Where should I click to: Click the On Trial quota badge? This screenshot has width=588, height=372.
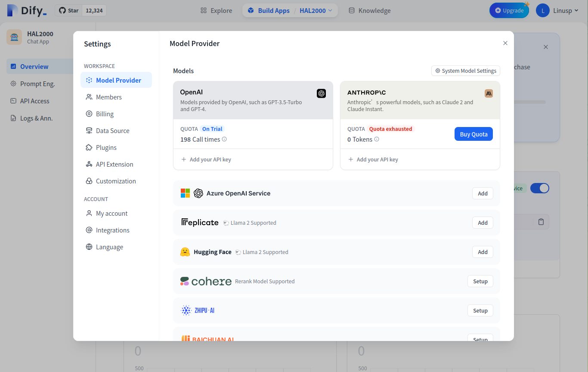212,129
